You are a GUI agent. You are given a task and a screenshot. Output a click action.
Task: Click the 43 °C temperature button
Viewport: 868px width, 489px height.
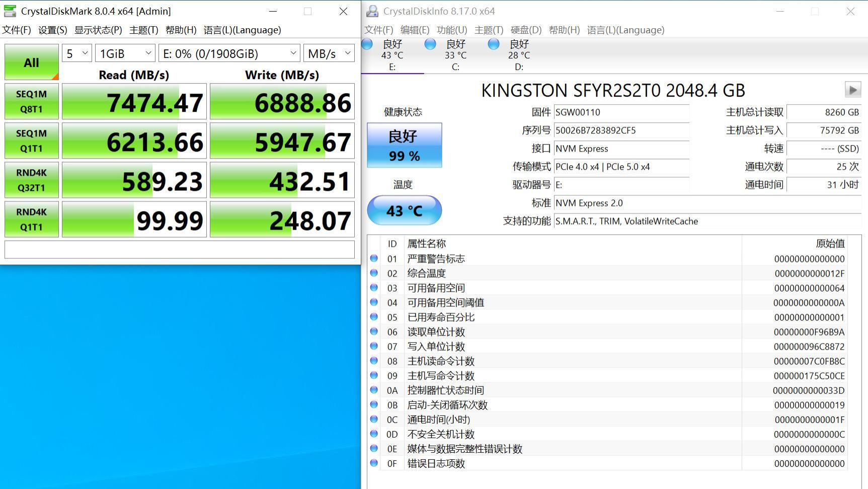[405, 210]
